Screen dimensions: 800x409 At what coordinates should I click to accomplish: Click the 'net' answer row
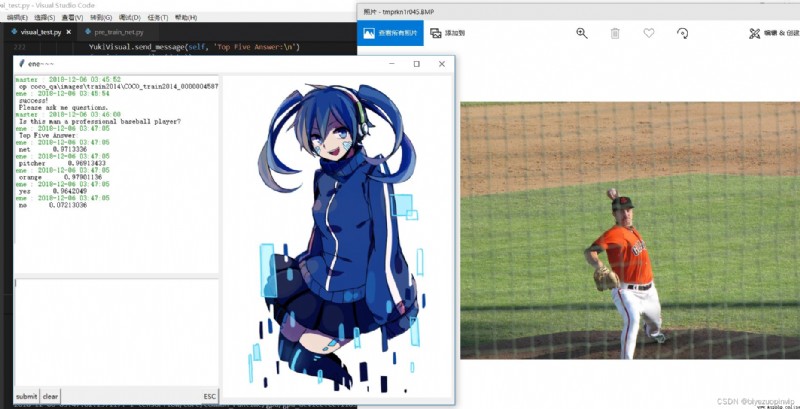point(53,149)
